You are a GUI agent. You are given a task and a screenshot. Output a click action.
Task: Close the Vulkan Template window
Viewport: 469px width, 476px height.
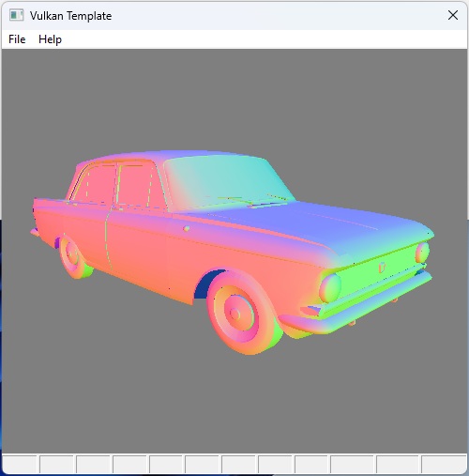(x=453, y=15)
